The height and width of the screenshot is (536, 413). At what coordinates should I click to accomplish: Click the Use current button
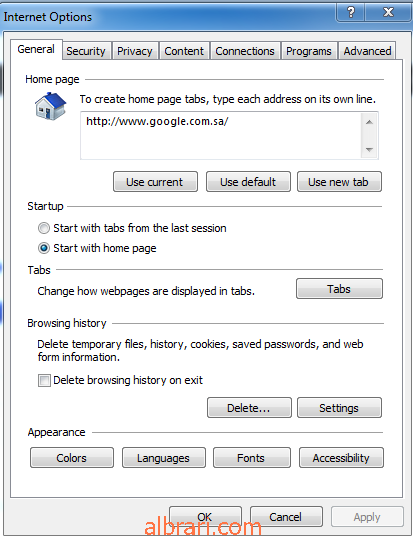tap(155, 182)
